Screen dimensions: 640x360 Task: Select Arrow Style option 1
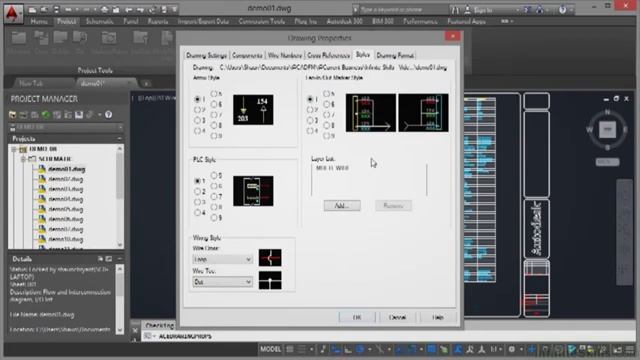(198, 99)
